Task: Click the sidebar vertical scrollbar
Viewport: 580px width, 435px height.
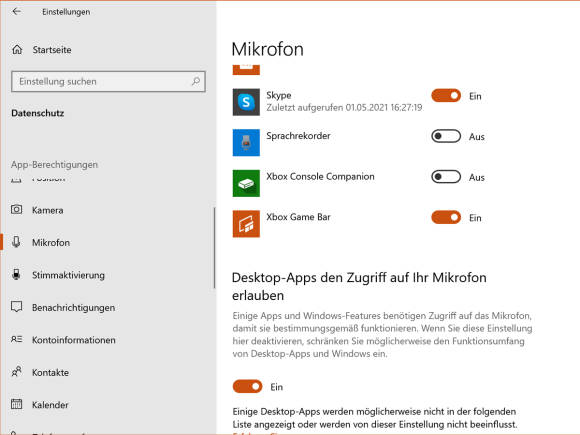Action: coord(215,248)
